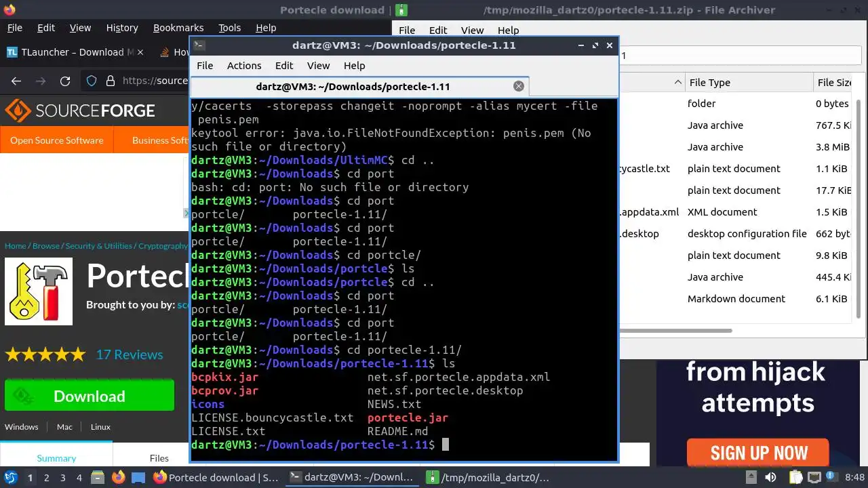The image size is (868, 488).
Task: Open terminal File menu
Action: [x=205, y=66]
